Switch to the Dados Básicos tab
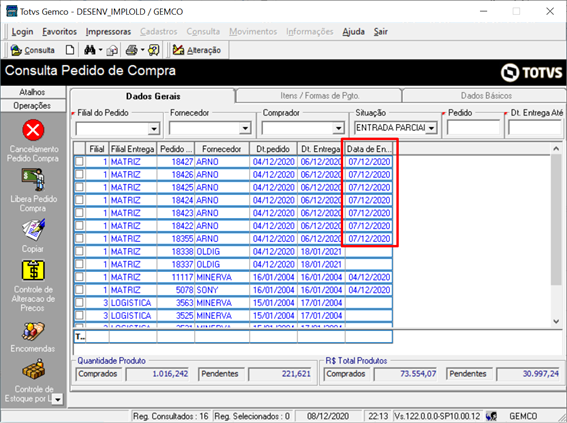This screenshot has height=423, width=567. pos(486,96)
